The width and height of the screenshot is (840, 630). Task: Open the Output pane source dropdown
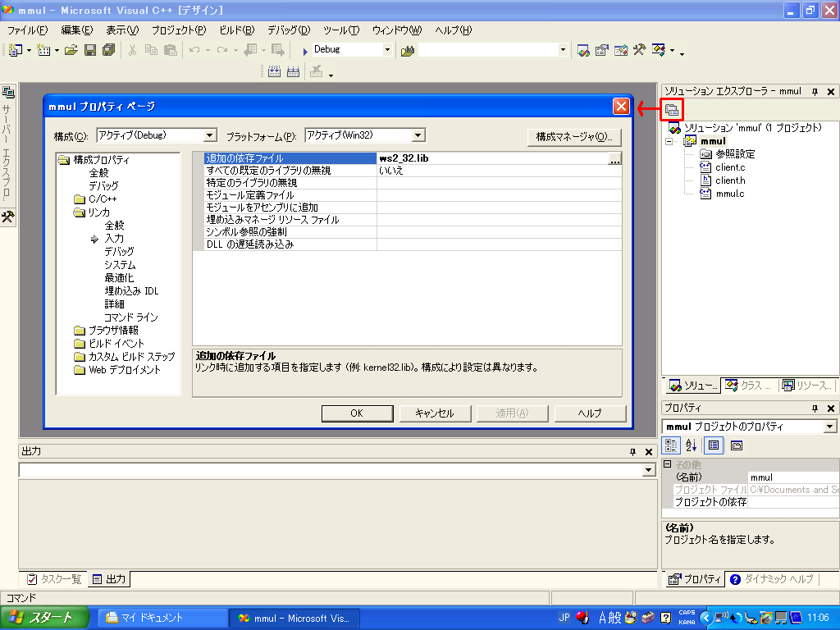pos(648,470)
